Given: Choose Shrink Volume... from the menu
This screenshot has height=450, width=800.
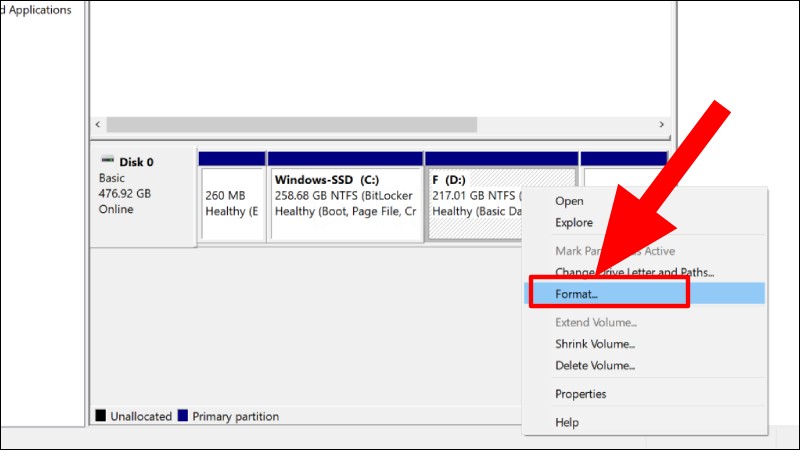Looking at the screenshot, I should pyautogui.click(x=595, y=344).
